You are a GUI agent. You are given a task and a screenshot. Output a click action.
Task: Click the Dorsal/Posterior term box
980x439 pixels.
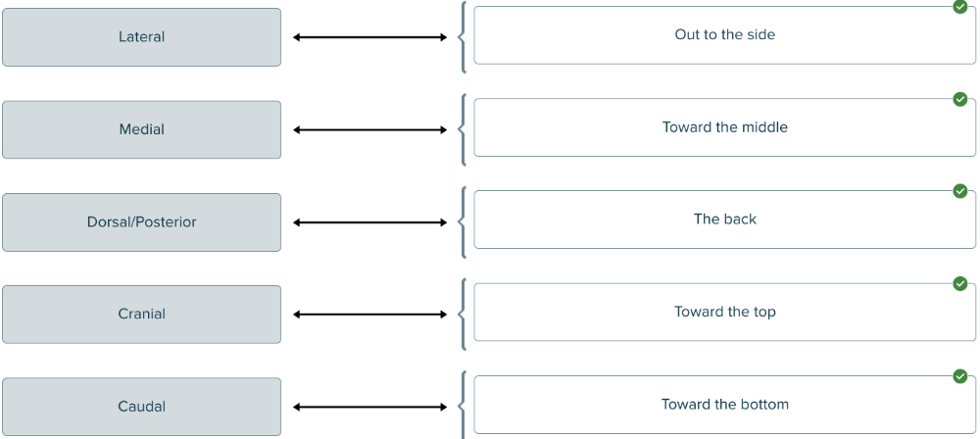click(x=141, y=222)
